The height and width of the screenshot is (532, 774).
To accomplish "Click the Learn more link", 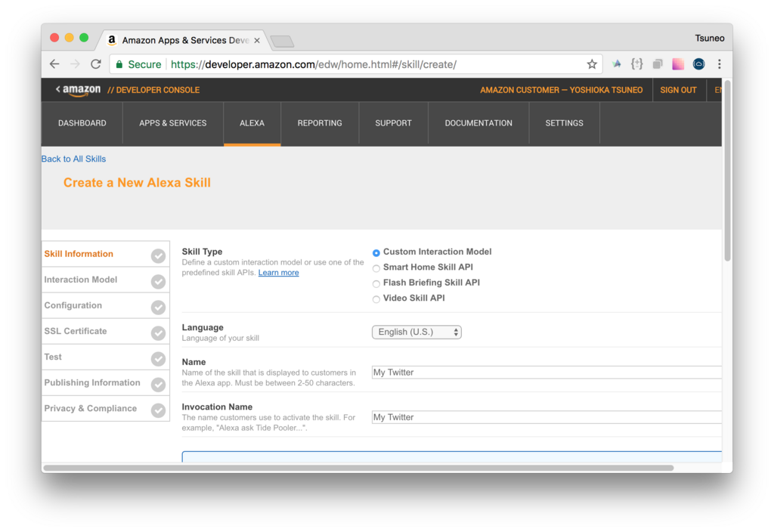I will click(x=278, y=272).
